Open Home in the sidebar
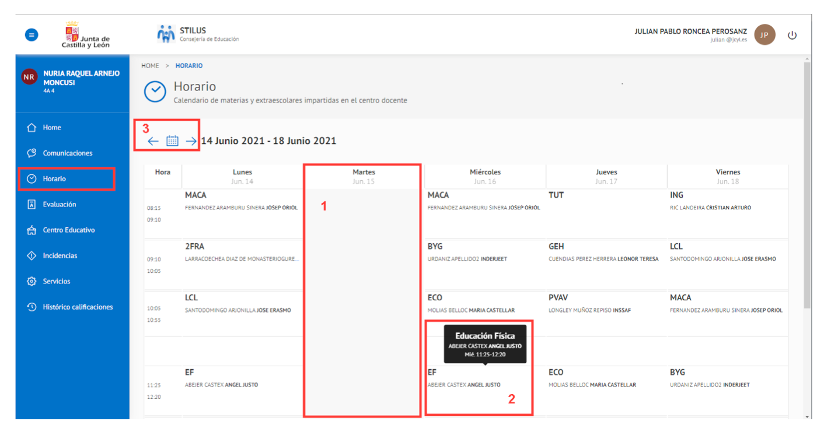Image resolution: width=832 pixels, height=436 pixels. pos(52,128)
